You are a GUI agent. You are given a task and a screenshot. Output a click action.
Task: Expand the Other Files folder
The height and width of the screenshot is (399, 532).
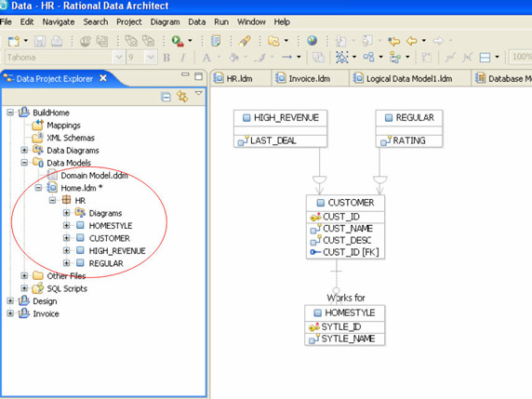[24, 275]
